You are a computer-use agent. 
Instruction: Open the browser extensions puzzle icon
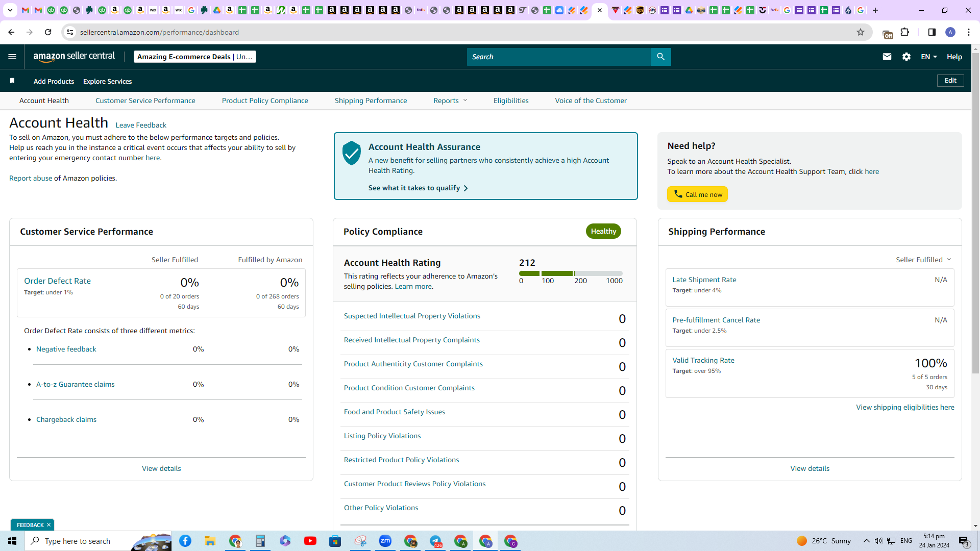905,32
